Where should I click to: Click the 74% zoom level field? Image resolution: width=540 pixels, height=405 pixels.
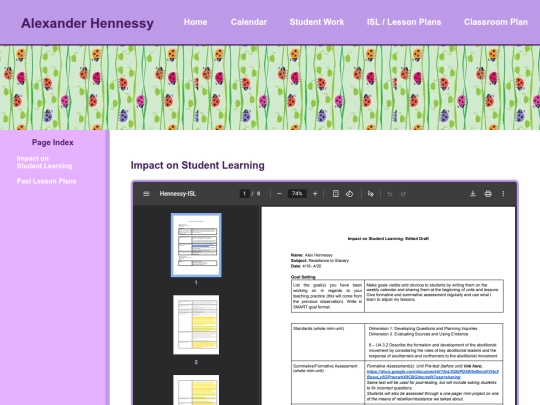point(297,194)
